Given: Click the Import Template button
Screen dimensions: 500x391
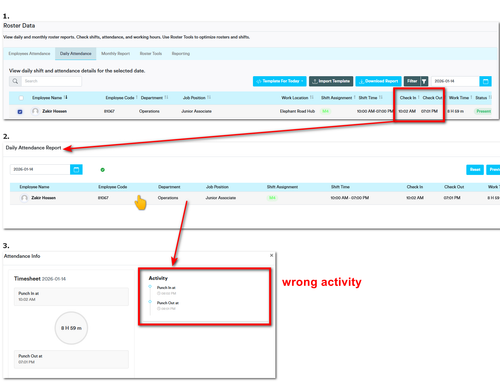Looking at the screenshot, I should click(331, 81).
